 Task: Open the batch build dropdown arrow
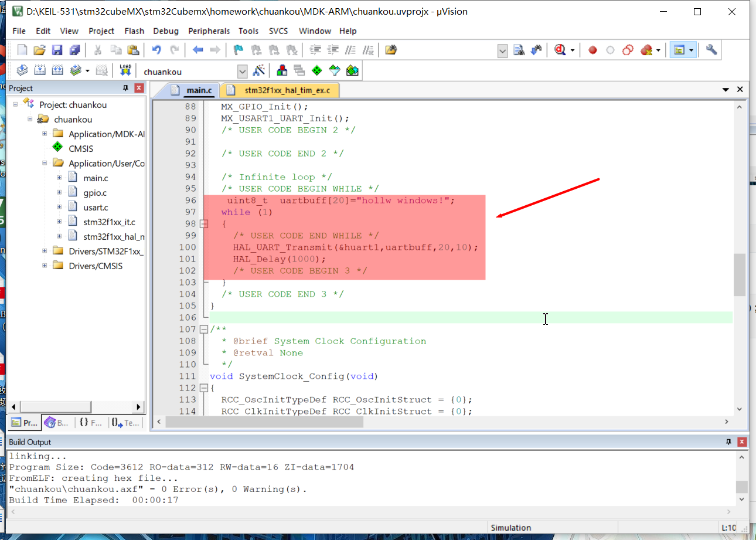tap(87, 71)
